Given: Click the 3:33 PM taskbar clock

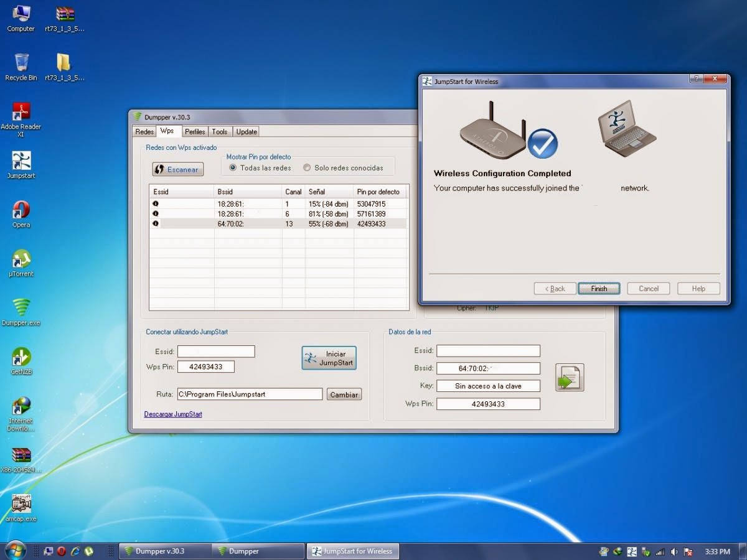Looking at the screenshot, I should pyautogui.click(x=717, y=551).
